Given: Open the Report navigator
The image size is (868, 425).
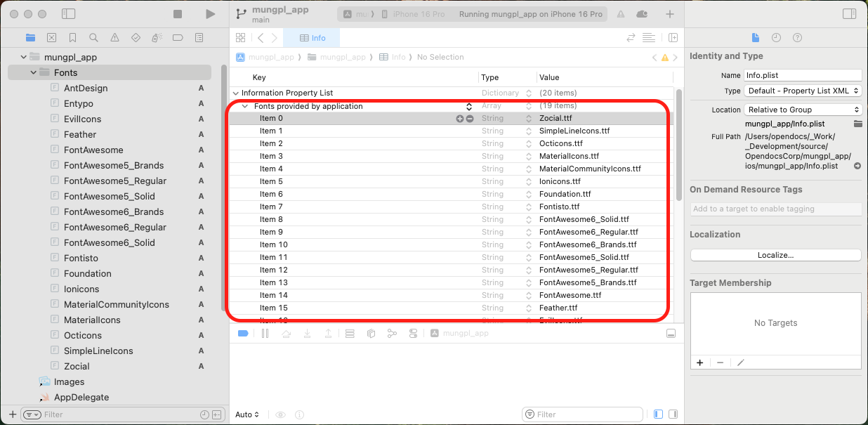Looking at the screenshot, I should coord(199,38).
